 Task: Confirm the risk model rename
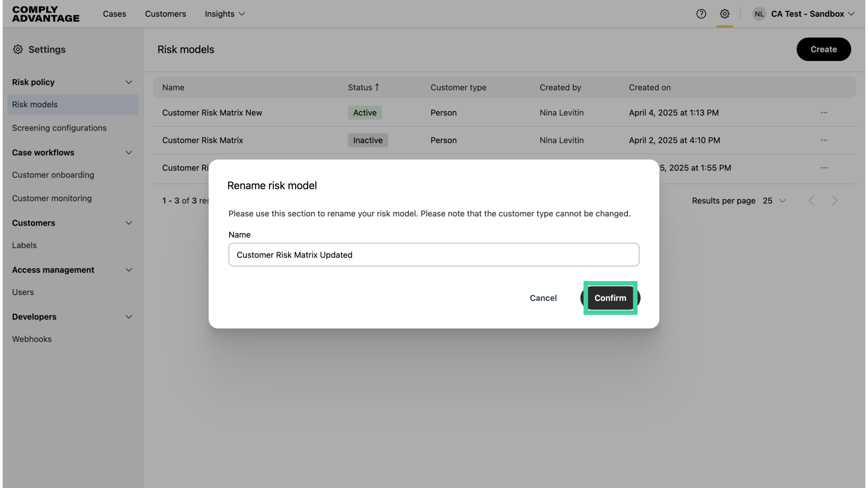[x=610, y=298]
